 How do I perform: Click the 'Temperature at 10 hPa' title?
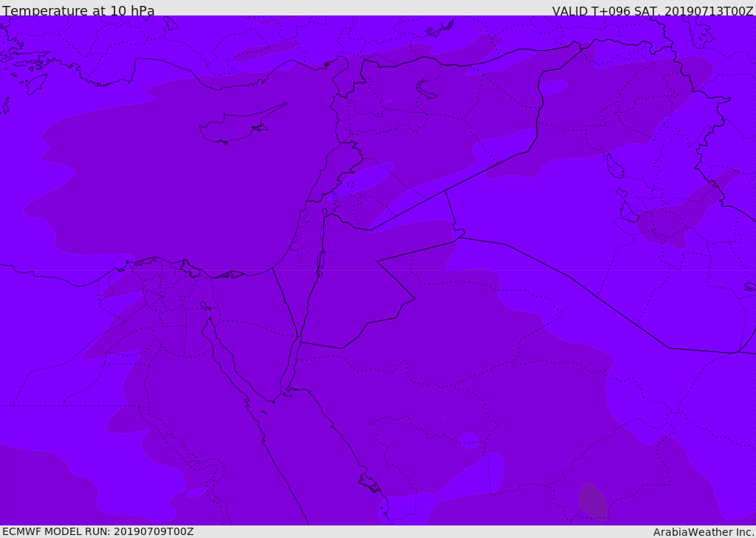pos(78,10)
